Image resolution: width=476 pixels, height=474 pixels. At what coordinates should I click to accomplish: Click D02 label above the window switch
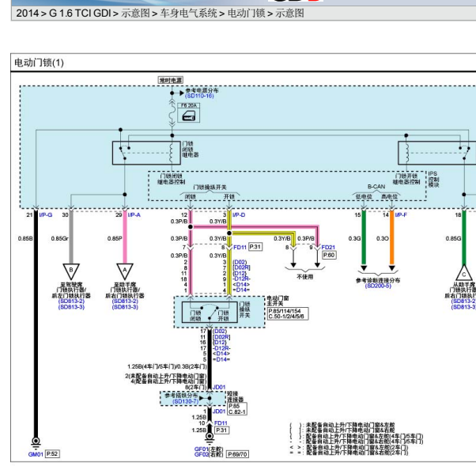240,262
